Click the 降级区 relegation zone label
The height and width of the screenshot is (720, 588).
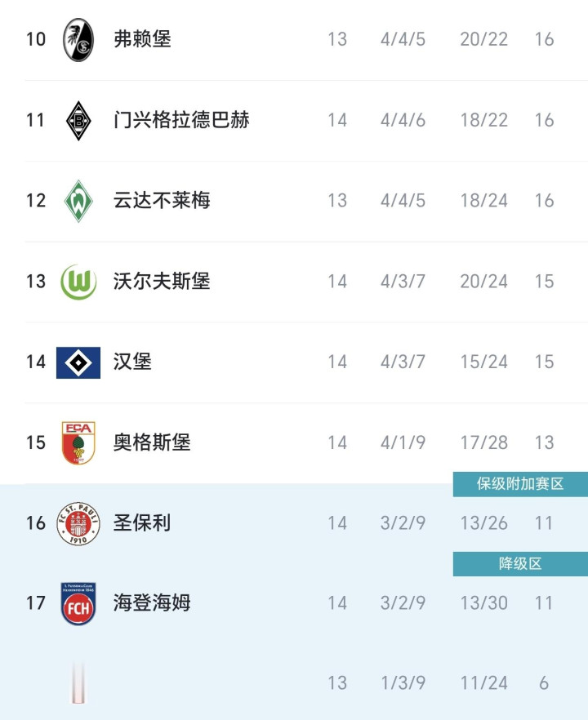pos(520,564)
